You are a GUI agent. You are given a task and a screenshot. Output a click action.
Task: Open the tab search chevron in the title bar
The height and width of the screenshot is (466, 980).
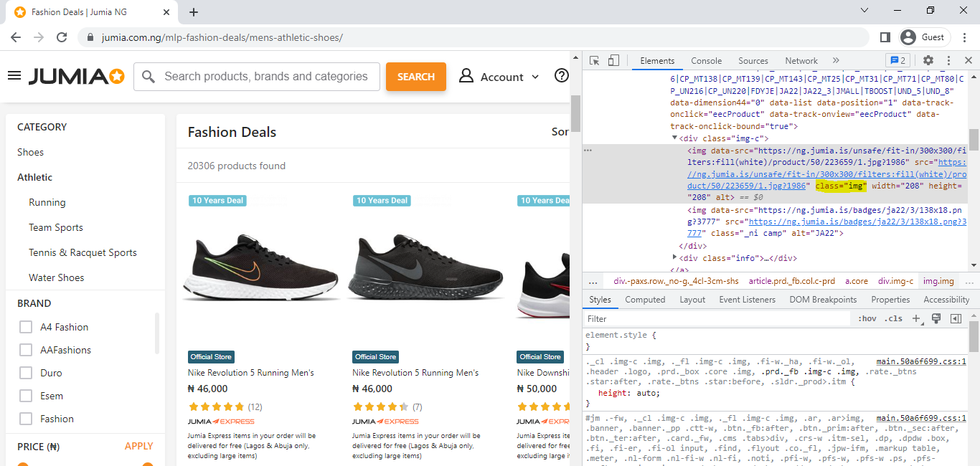[x=864, y=10]
